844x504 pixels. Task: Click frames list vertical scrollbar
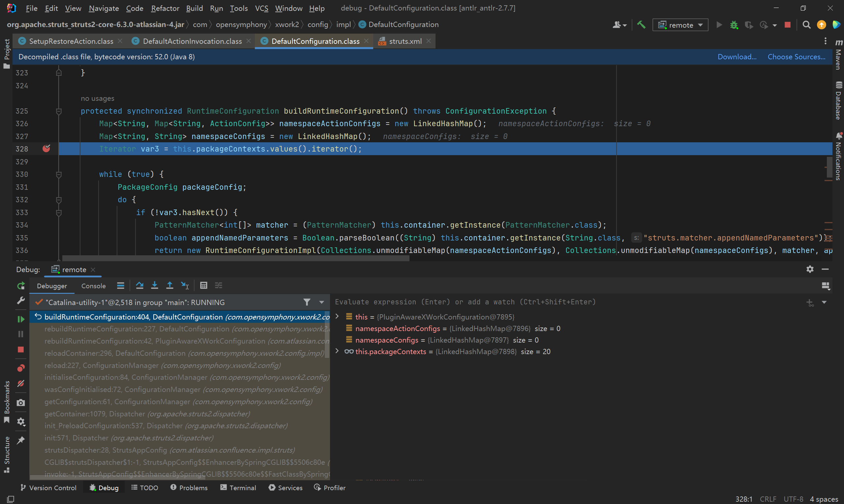pos(327,335)
